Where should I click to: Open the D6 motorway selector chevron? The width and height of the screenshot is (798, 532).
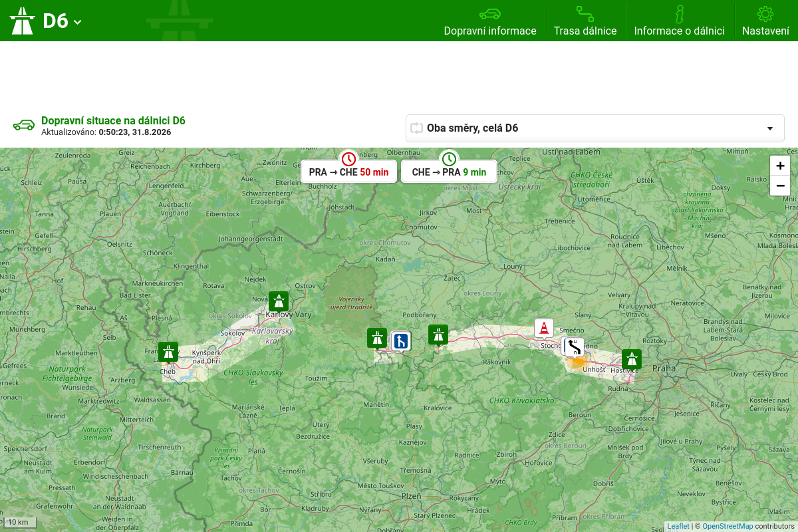[78, 22]
